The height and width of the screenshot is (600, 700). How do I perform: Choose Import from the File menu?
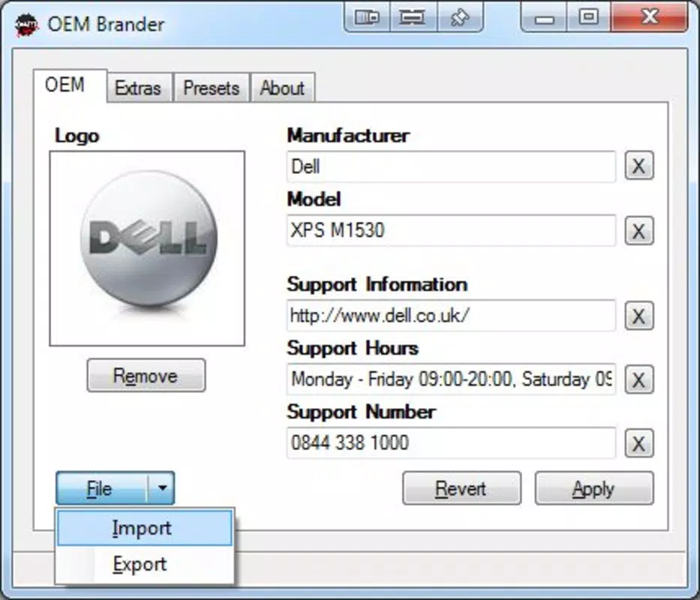point(145,529)
